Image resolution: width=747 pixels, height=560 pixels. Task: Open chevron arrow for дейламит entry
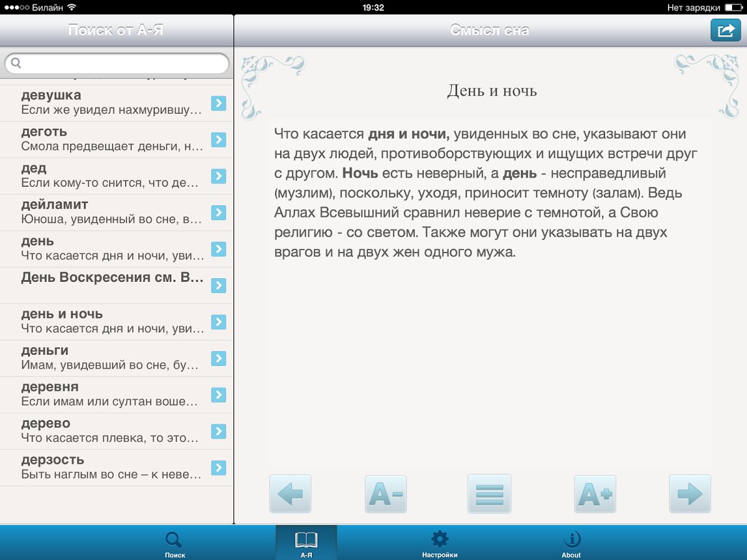click(x=218, y=212)
